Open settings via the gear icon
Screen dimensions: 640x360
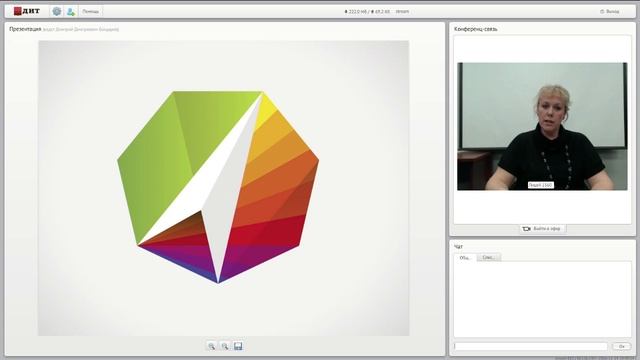click(x=57, y=11)
